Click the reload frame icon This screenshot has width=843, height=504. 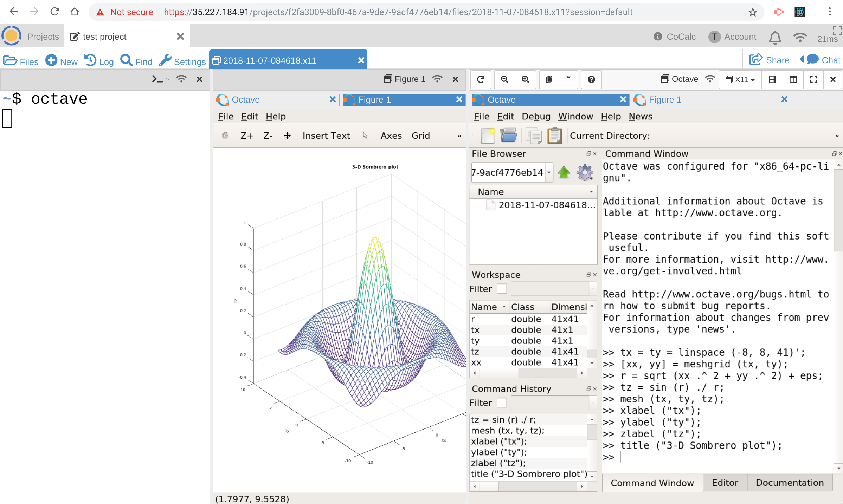(x=481, y=79)
